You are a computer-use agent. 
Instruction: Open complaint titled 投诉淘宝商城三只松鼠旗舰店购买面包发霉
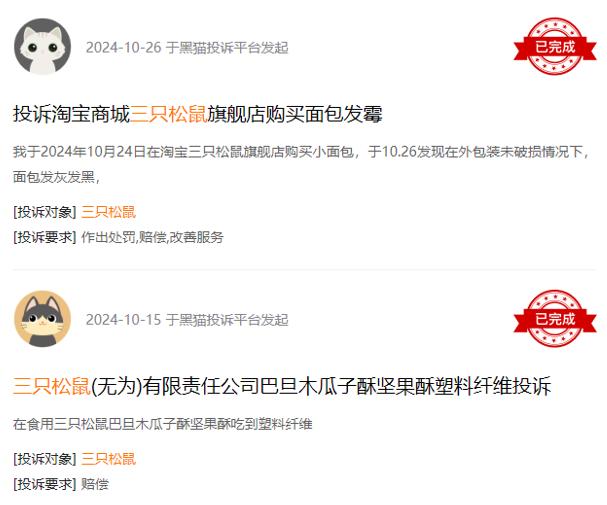(198, 114)
